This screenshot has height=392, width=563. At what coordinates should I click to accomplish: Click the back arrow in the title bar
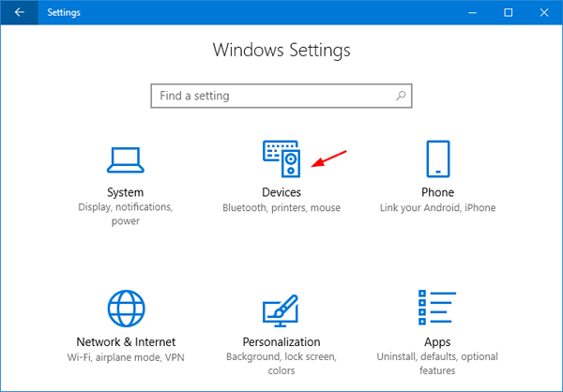[x=20, y=12]
